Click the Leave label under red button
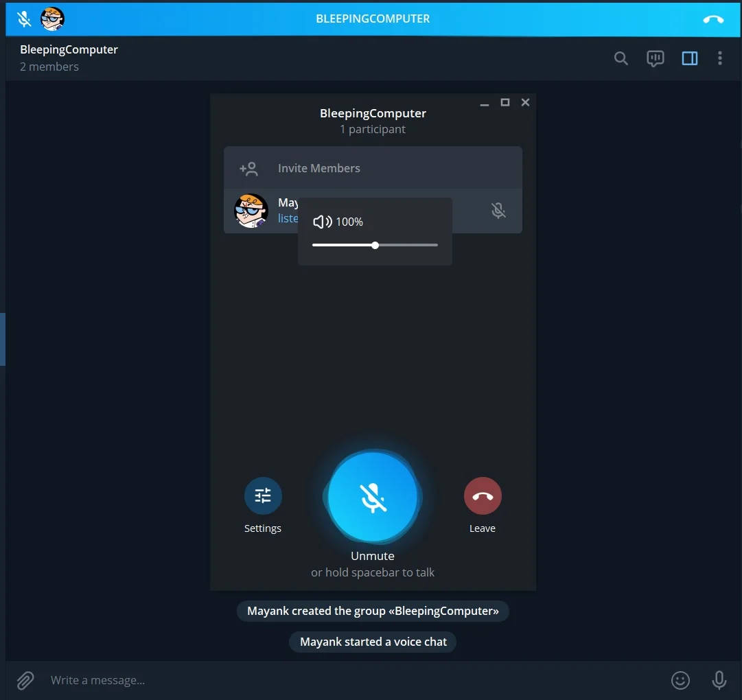Image resolution: width=742 pixels, height=700 pixels. 483,528
